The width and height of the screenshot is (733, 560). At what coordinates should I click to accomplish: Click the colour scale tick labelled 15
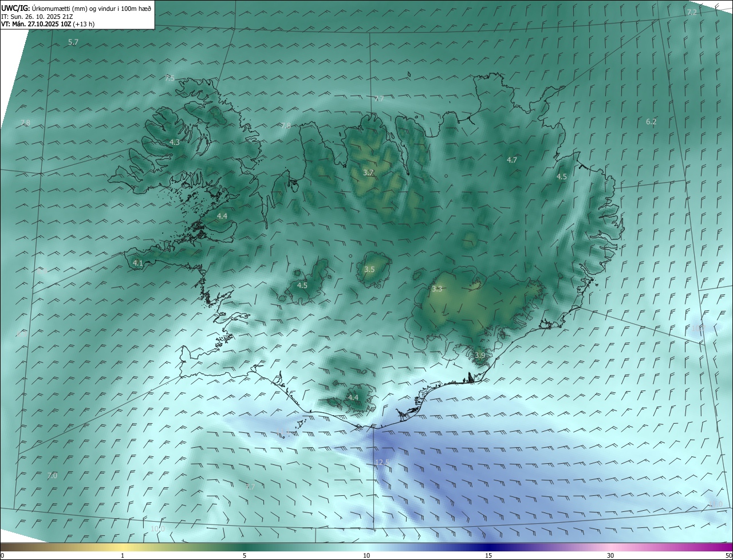tap(488, 555)
